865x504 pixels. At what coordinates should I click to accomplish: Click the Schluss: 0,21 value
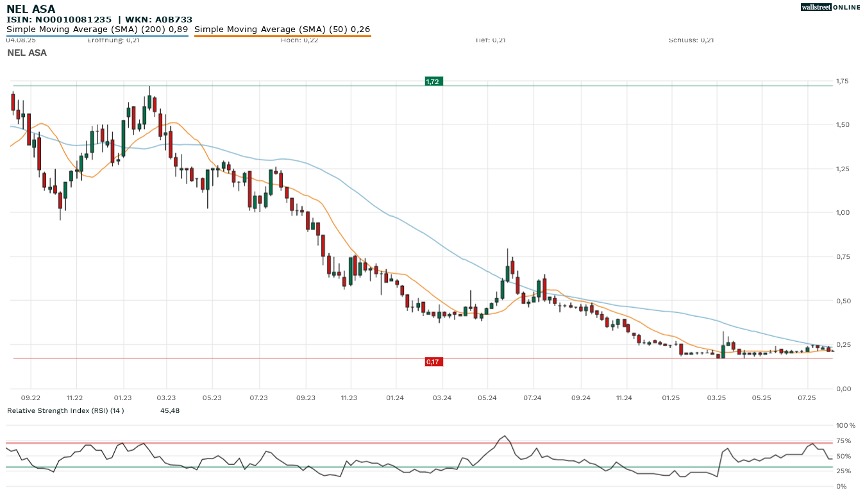tap(691, 40)
